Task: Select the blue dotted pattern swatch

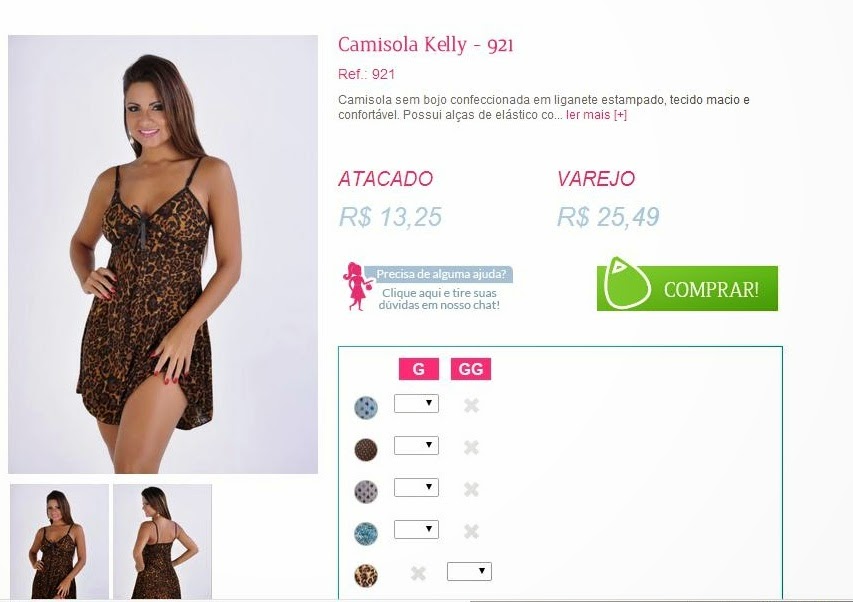Action: 366,407
